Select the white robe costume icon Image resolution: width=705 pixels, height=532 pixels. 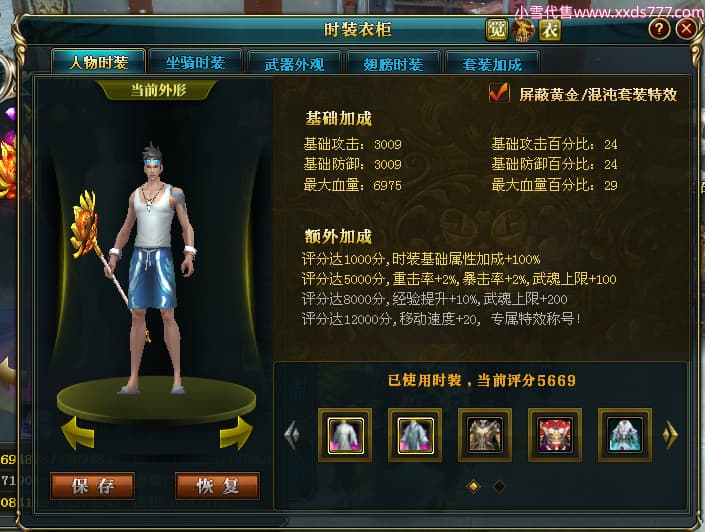(x=345, y=435)
